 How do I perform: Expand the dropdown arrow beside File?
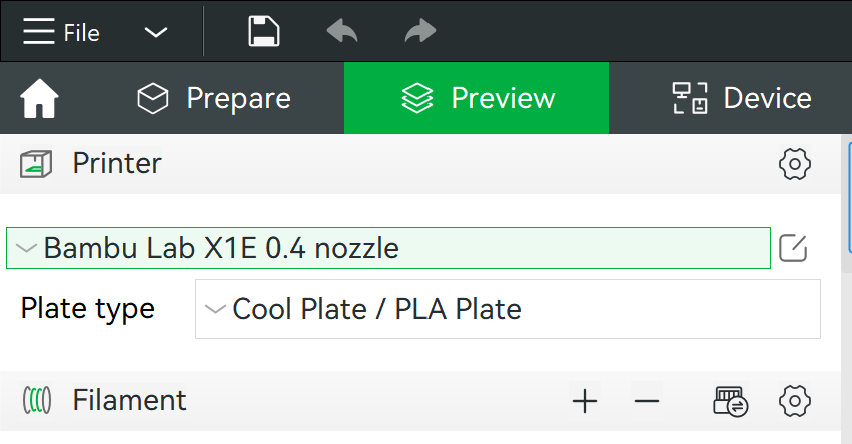pyautogui.click(x=155, y=32)
